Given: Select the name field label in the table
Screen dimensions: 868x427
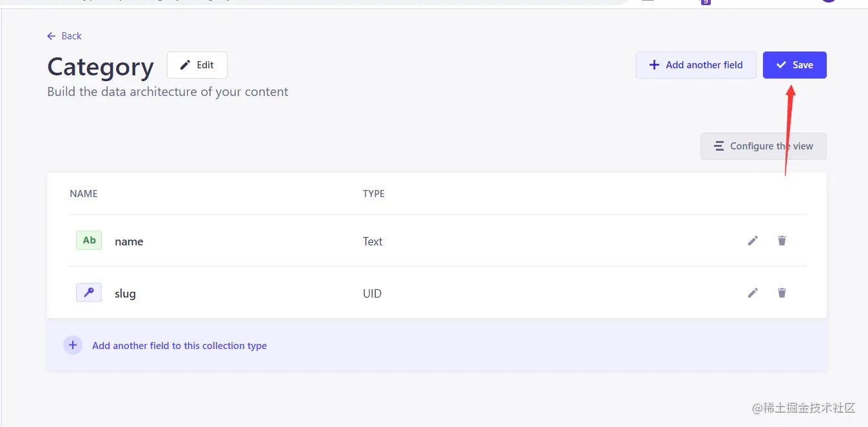Looking at the screenshot, I should tap(129, 242).
